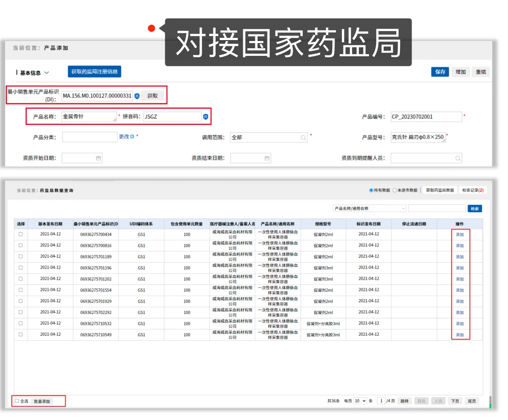Select the 所有数据 radio button

[x=371, y=190]
